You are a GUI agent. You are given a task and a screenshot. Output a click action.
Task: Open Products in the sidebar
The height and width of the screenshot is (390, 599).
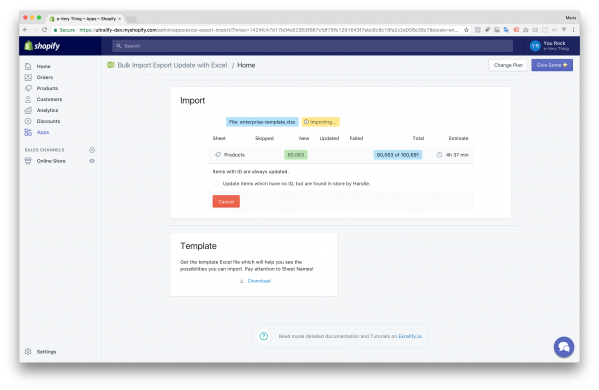coord(47,88)
